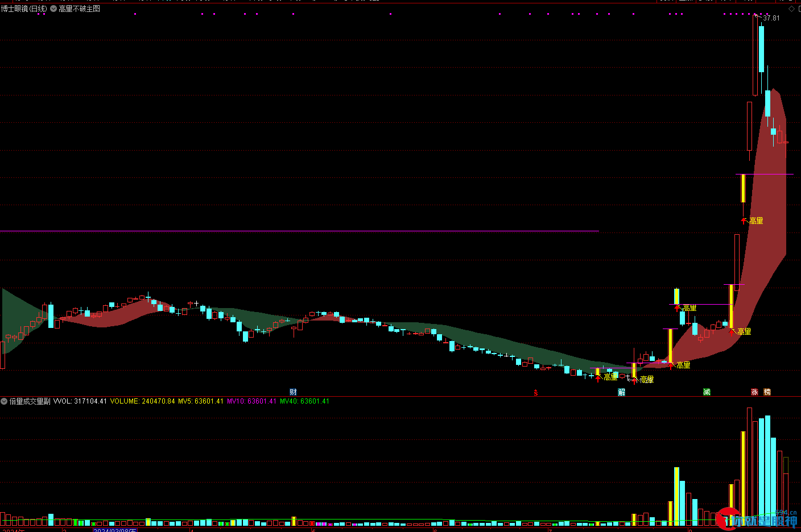
Task: Click the 倍量成交量副 indicator name
Action: (30, 401)
